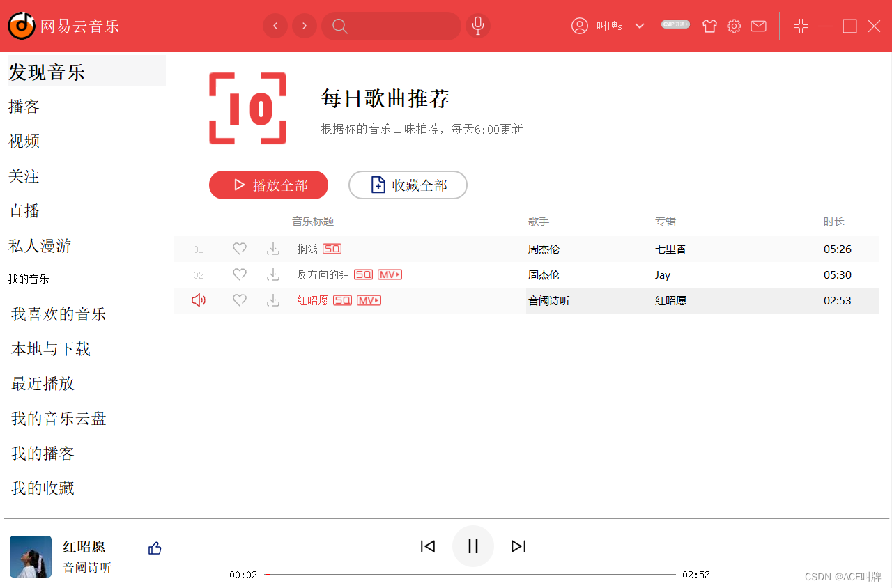Download the song 反方向的钟
This screenshot has width=892, height=588.
click(x=273, y=274)
